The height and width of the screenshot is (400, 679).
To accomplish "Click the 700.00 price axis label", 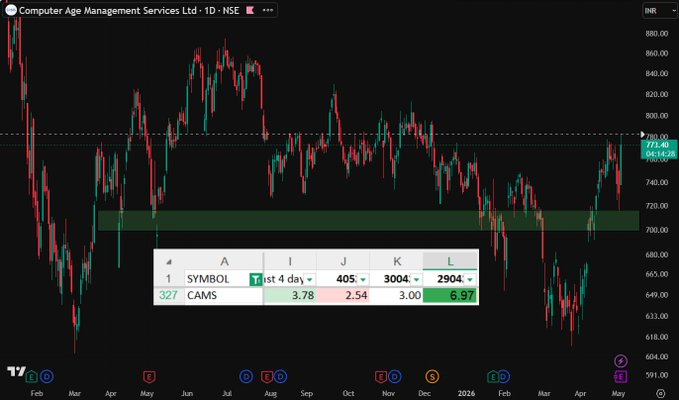I will pos(657,230).
